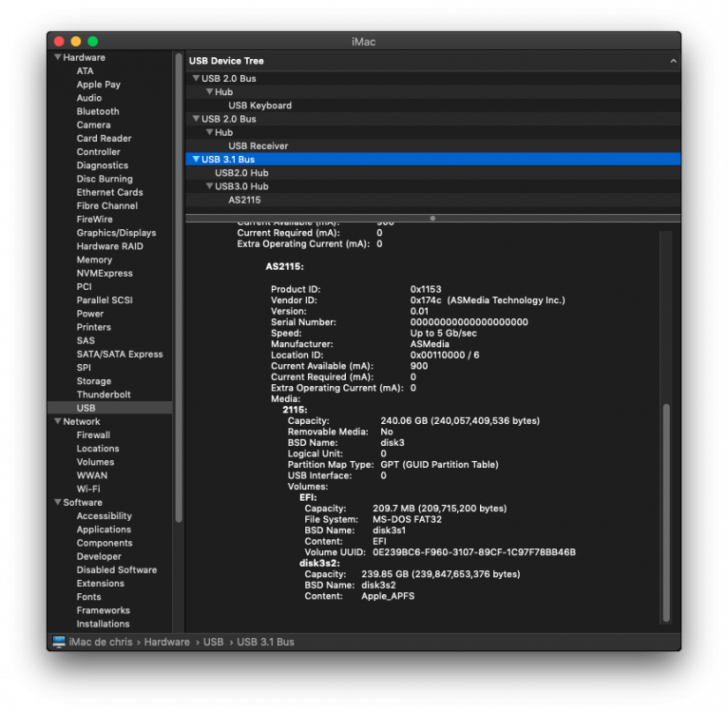Image resolution: width=728 pixels, height=713 pixels.
Task: Open Diagnostics in the sidebar
Action: click(102, 165)
